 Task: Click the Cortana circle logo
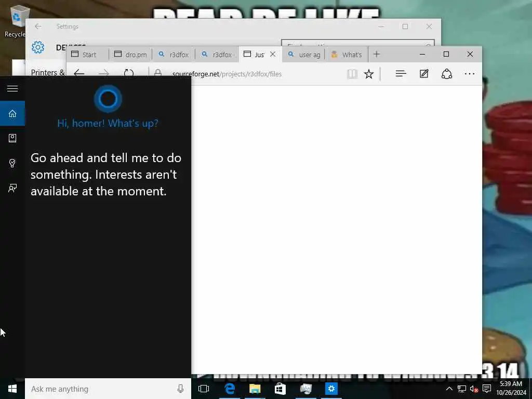[108, 99]
